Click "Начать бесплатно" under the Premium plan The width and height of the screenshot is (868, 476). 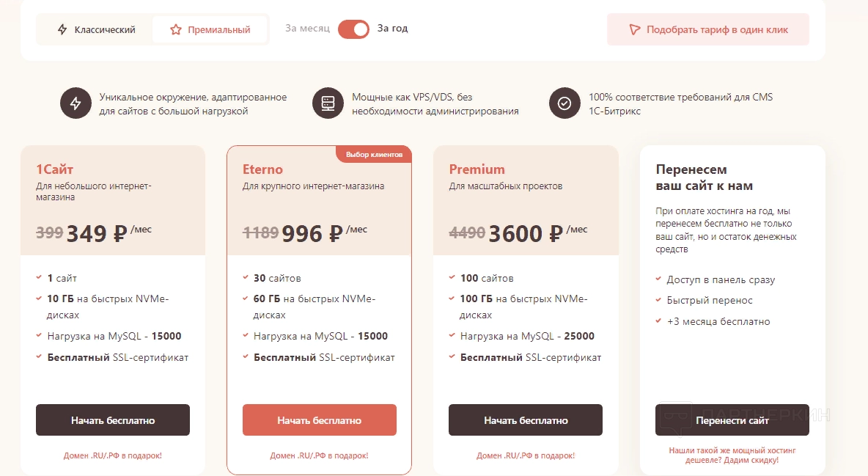(x=526, y=420)
